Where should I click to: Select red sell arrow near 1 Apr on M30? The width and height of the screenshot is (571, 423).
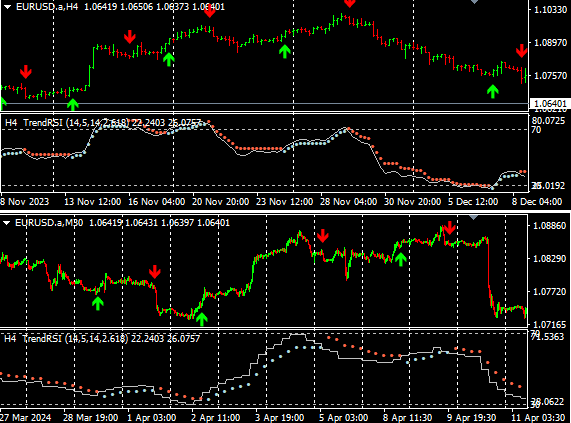coord(155,272)
